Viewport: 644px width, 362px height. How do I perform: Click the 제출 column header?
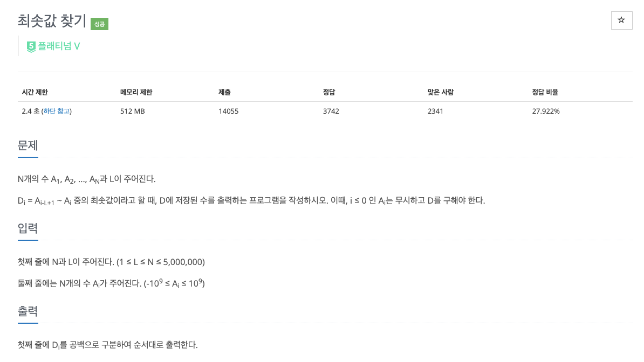224,92
